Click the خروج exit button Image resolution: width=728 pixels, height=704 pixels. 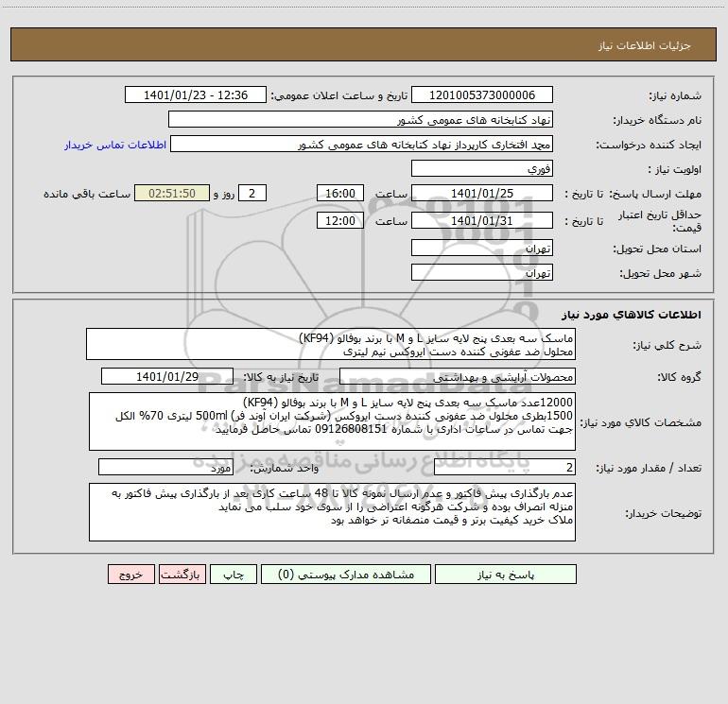(130, 575)
